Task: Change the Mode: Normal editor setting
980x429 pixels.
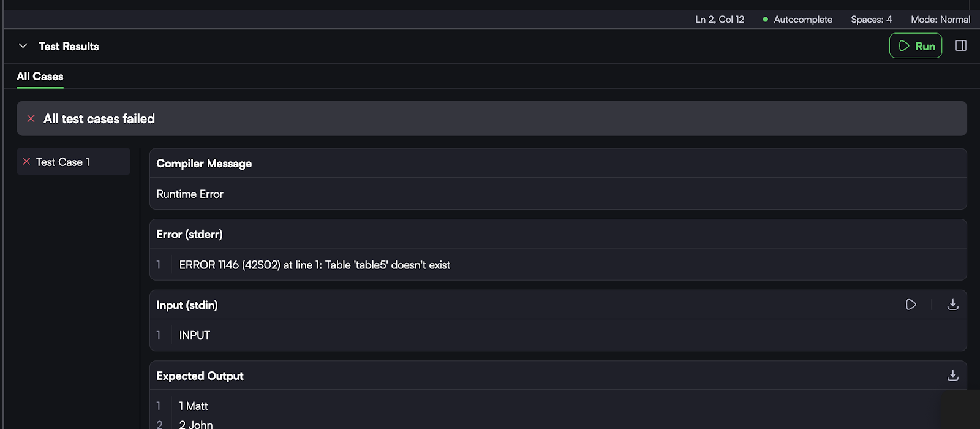Action: click(x=940, y=20)
